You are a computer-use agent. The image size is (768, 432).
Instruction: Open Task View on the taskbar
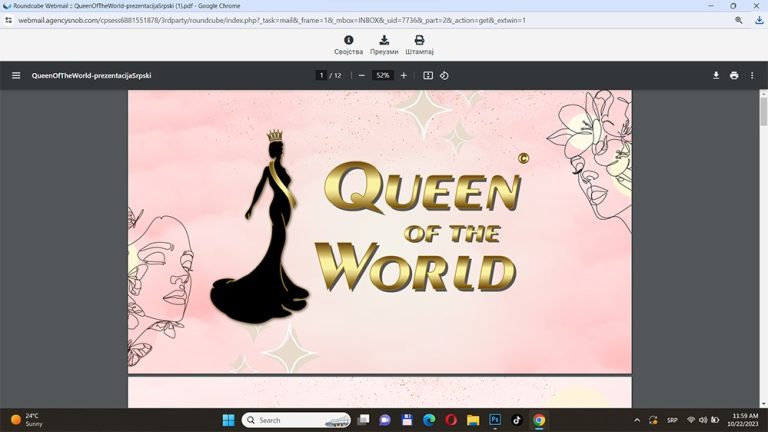point(363,420)
